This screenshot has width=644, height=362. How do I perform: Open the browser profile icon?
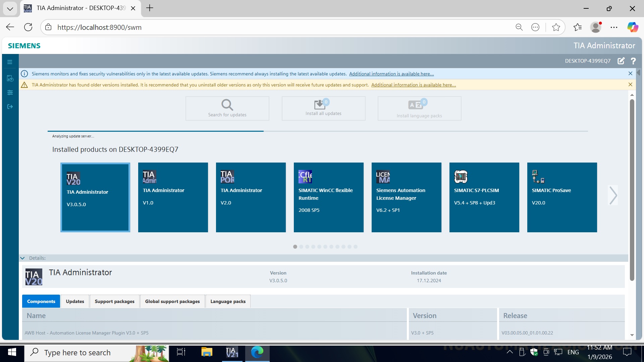coord(596,27)
